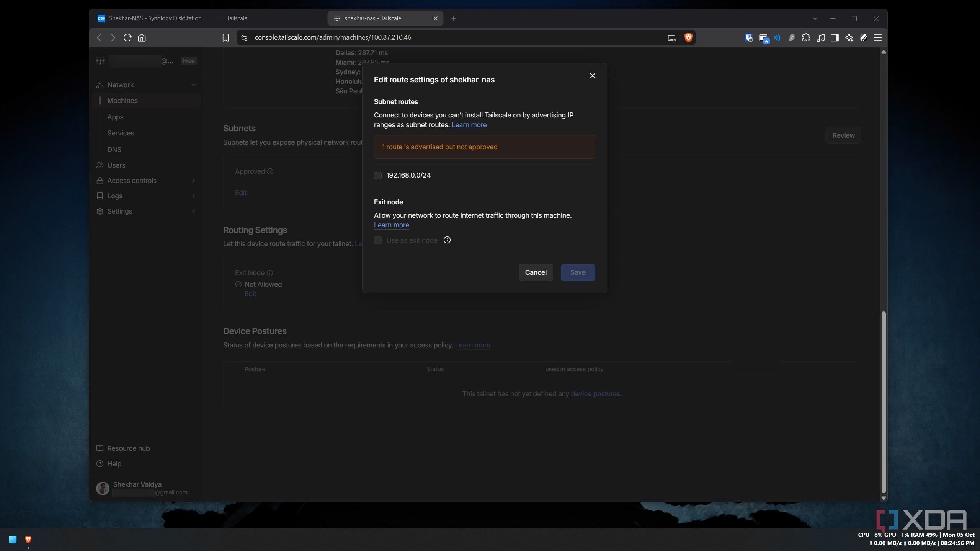Open the tab search dropdown arrow

[x=815, y=18]
